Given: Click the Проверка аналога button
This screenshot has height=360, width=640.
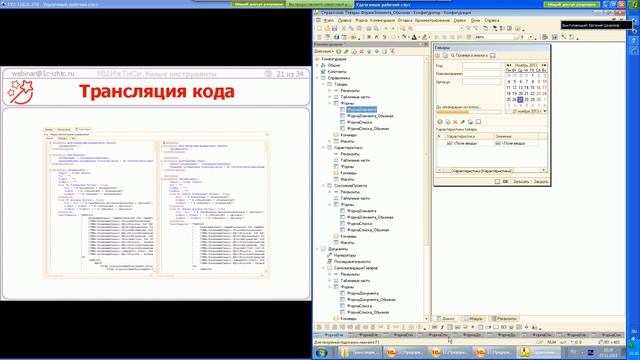Looking at the screenshot, I should click(x=469, y=56).
